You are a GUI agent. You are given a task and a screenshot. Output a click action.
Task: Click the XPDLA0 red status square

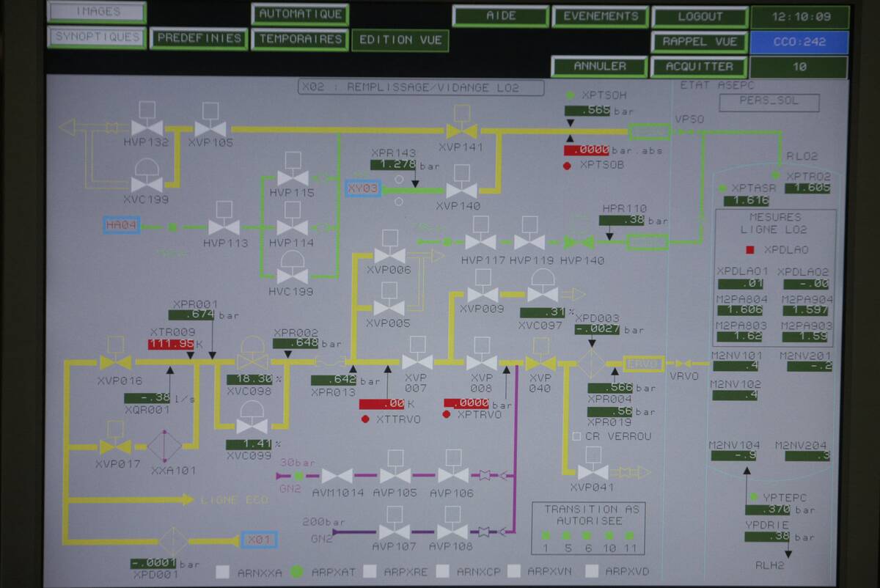click(x=749, y=250)
